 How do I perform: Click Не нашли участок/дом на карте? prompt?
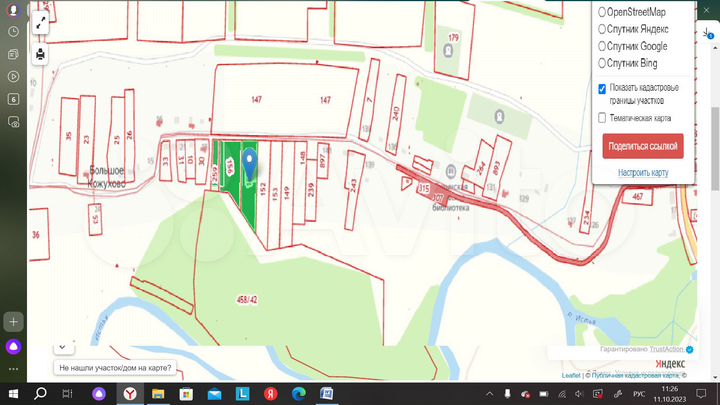(115, 368)
